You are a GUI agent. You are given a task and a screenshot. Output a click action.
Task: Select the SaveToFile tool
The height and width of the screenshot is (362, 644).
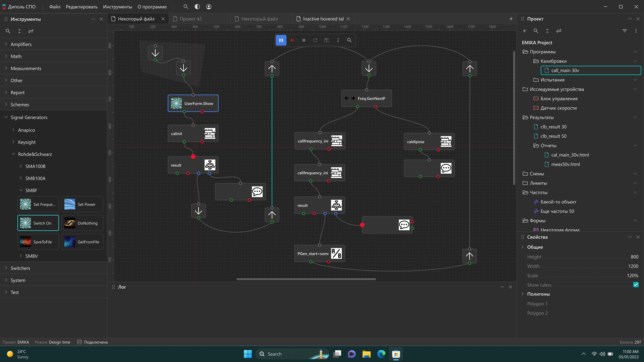click(38, 242)
